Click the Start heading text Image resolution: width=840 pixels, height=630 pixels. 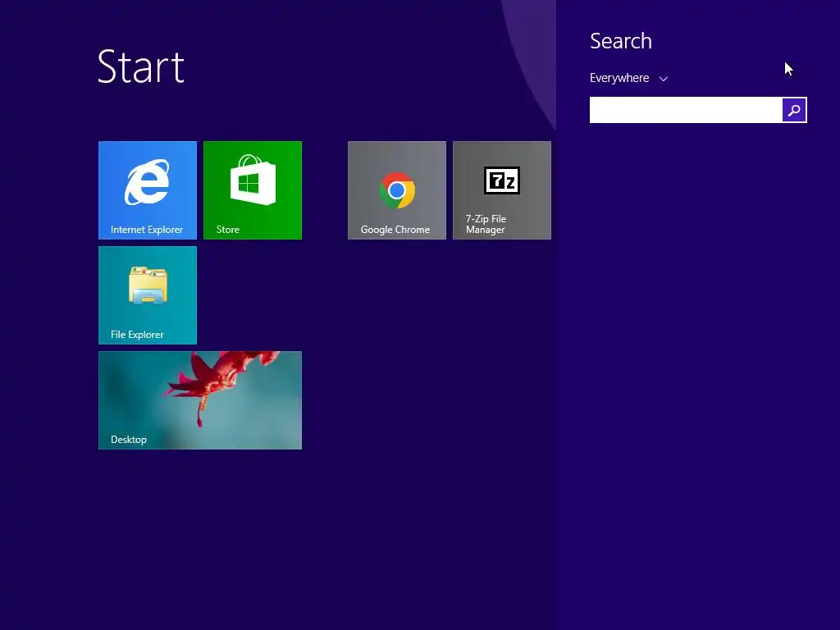point(141,66)
